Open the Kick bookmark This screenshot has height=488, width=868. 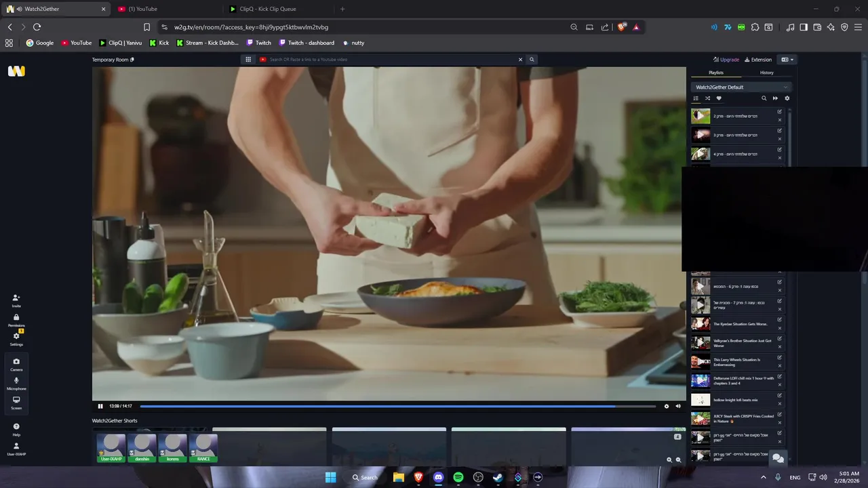point(159,43)
